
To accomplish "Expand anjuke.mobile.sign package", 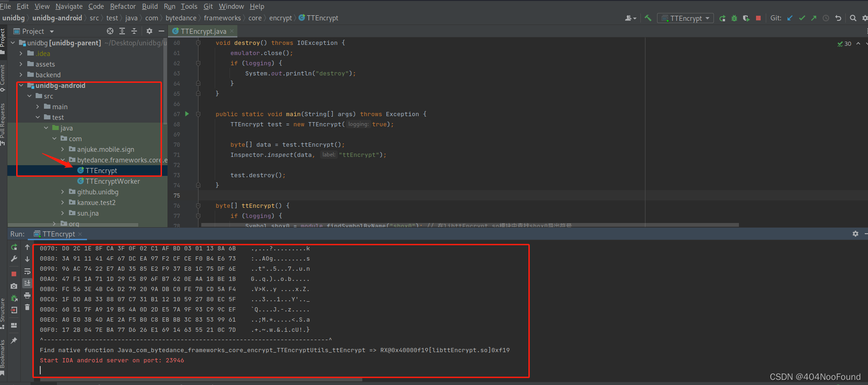I will [63, 149].
